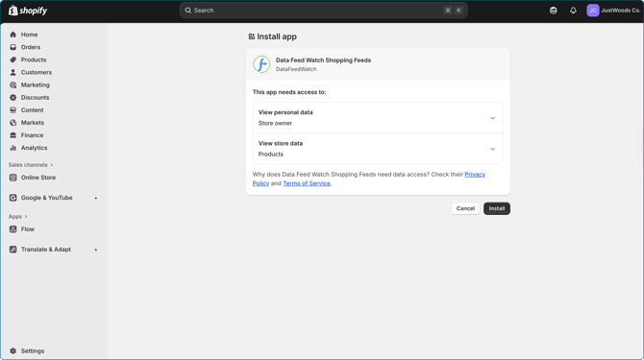Click the "Store owner" text
The height and width of the screenshot is (360, 644).
tap(275, 123)
